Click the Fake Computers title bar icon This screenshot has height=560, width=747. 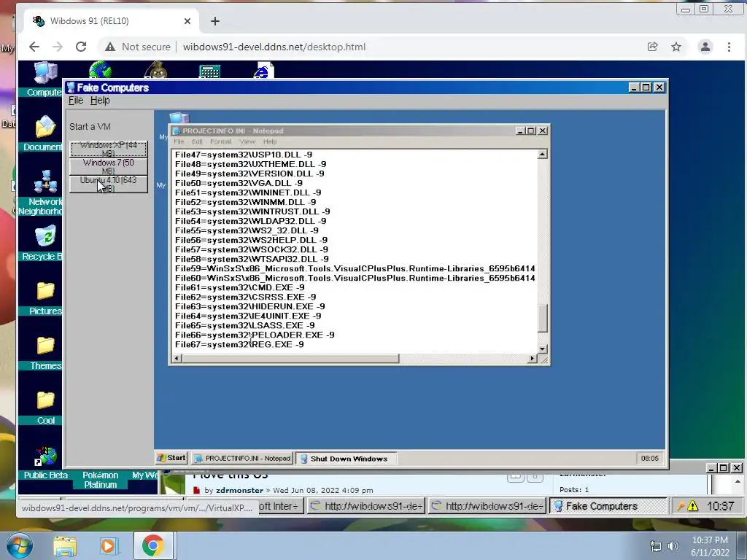coord(71,87)
